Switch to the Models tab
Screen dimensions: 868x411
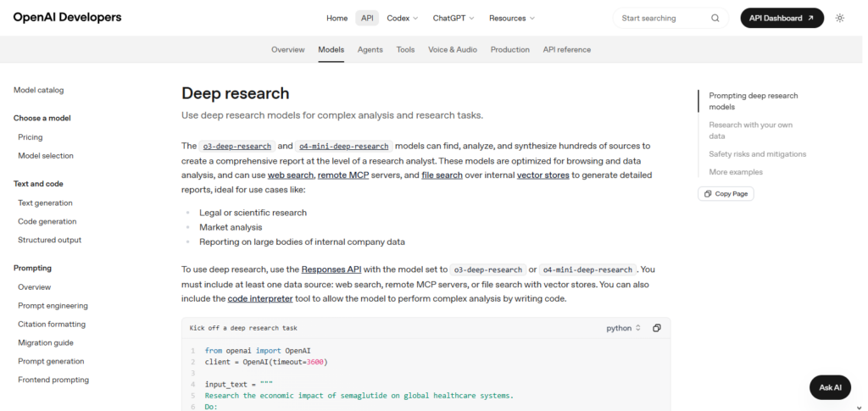tap(331, 50)
